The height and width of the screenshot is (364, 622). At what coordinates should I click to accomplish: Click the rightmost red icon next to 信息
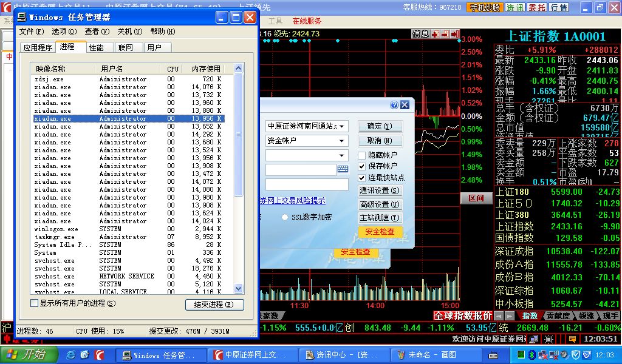click(x=456, y=34)
